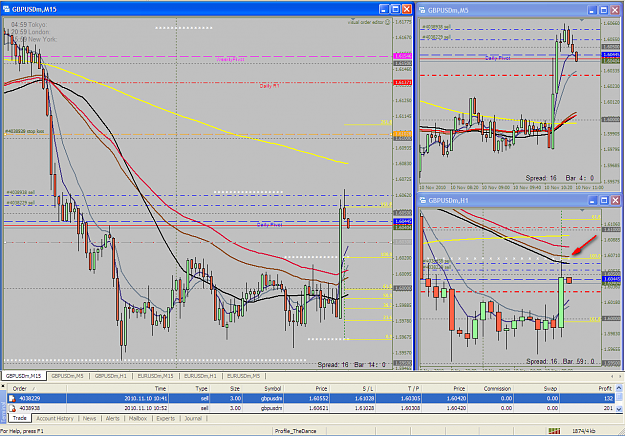Select order number 4038229
Screen dimensions: 625x436
[30, 398]
